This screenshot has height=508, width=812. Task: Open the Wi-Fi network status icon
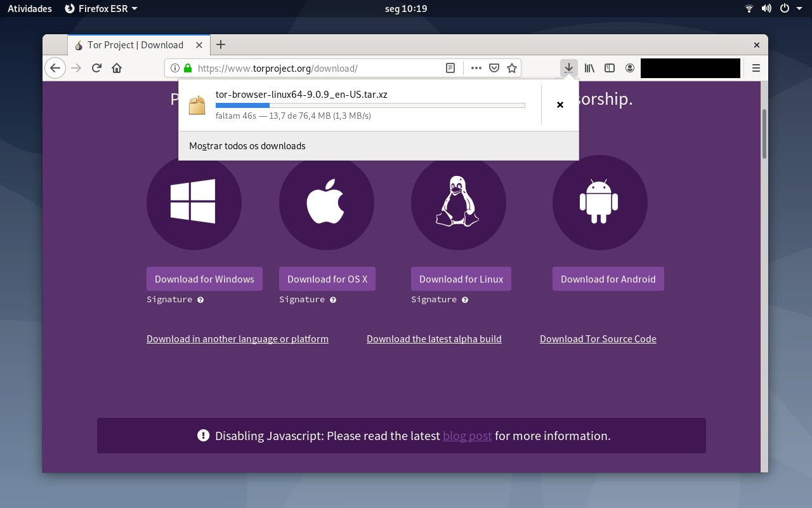749,8
